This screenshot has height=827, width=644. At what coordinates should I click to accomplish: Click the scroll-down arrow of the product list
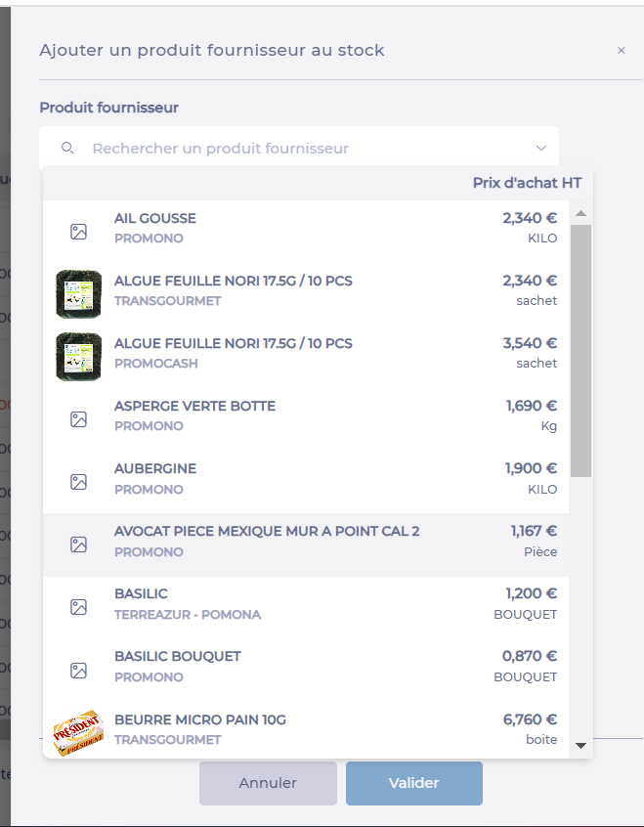pyautogui.click(x=580, y=745)
